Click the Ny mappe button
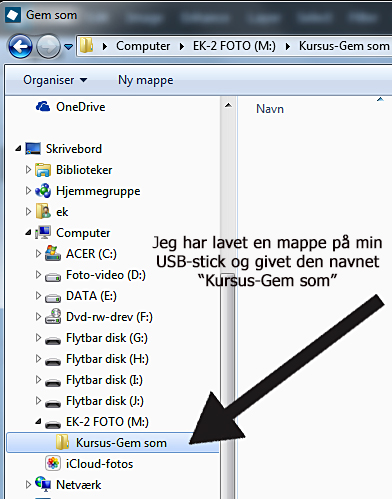 [x=146, y=80]
